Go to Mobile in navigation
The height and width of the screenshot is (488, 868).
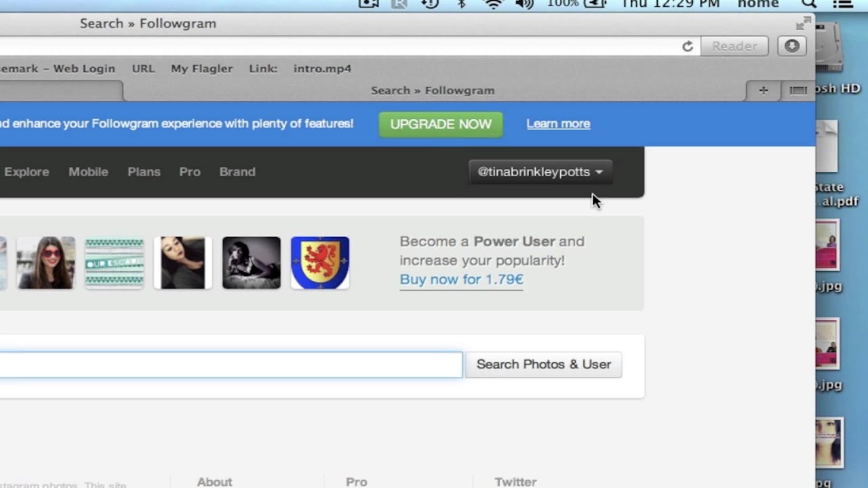[88, 171]
